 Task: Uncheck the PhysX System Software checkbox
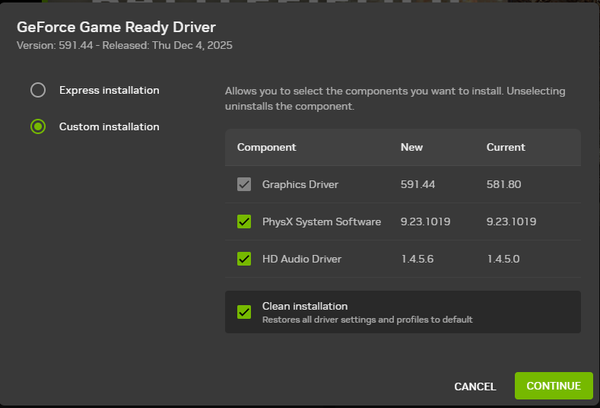[244, 222]
